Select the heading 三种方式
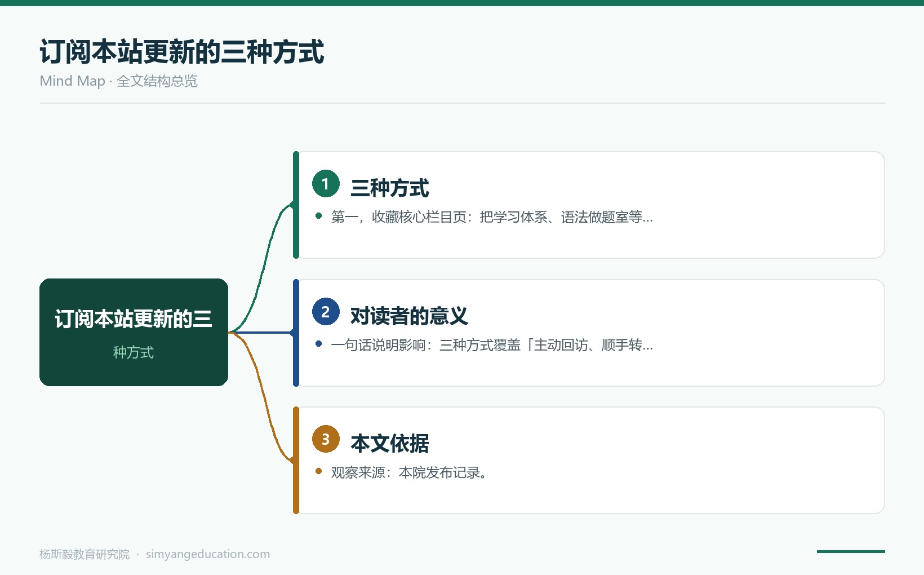Viewport: 924px width, 575px height. pyautogui.click(x=390, y=188)
